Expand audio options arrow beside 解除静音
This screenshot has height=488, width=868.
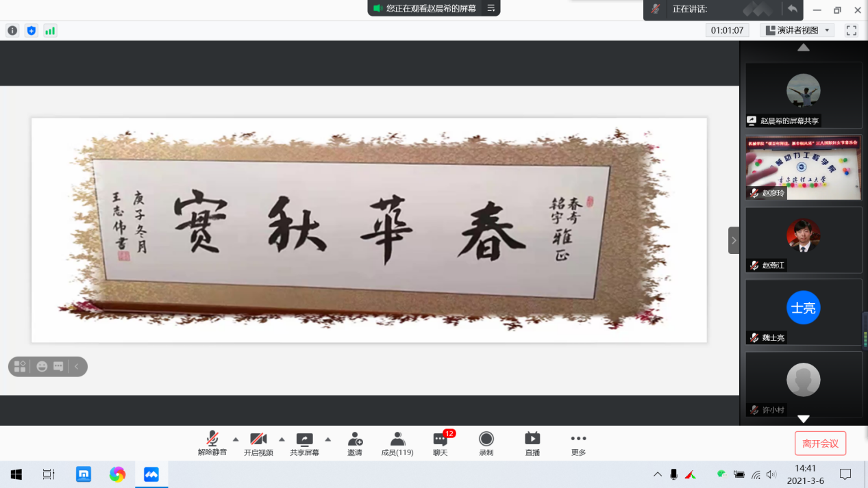[x=236, y=439]
